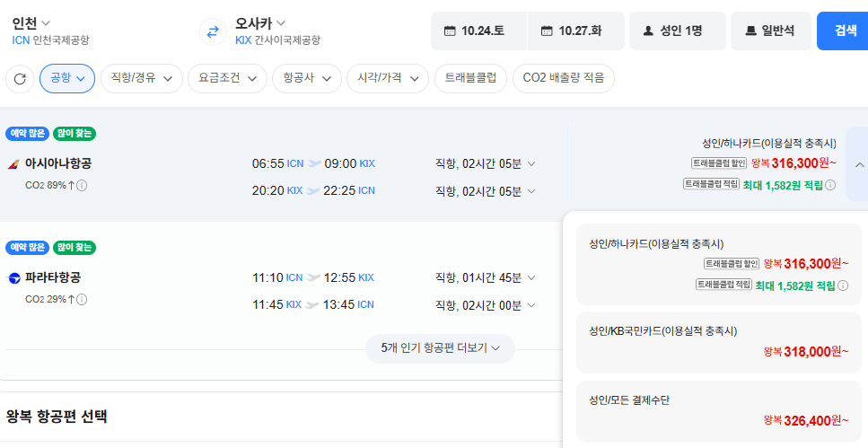The image size is (868, 448).
Task: Open 오사카 arrival city selector
Action: pyautogui.click(x=260, y=23)
